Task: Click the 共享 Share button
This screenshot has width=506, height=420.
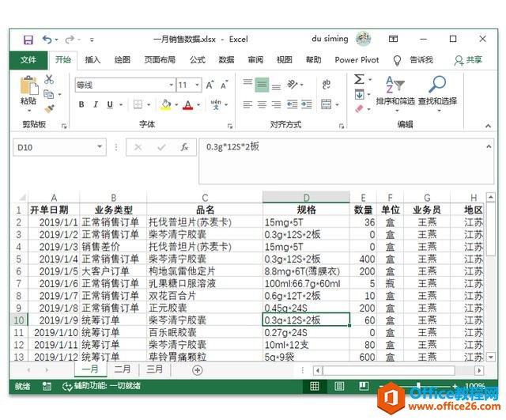Action: (x=468, y=60)
